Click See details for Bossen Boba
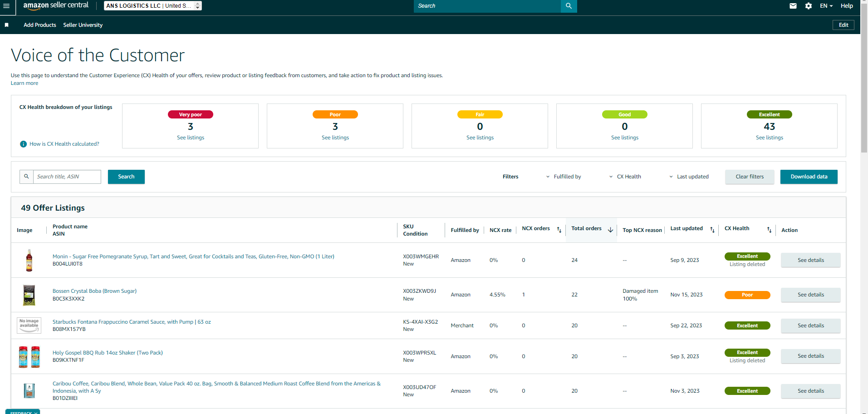Screen dimensions: 868x414 click(811, 295)
